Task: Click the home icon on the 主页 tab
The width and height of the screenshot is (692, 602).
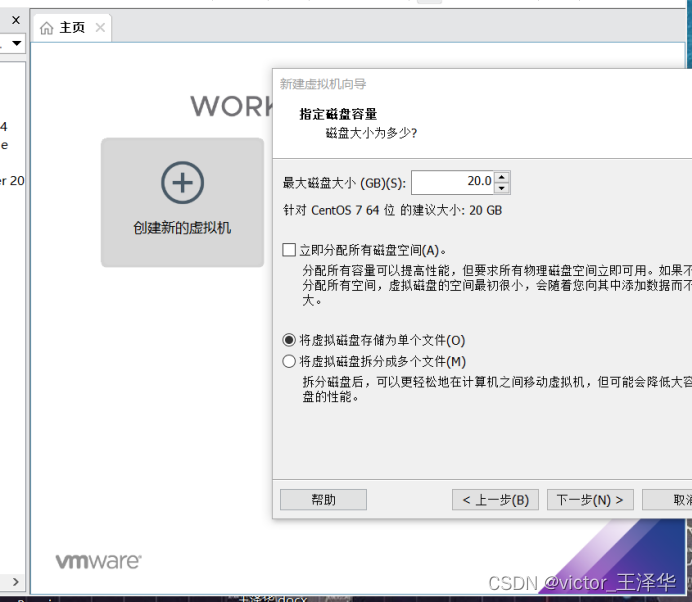Action: (46, 28)
